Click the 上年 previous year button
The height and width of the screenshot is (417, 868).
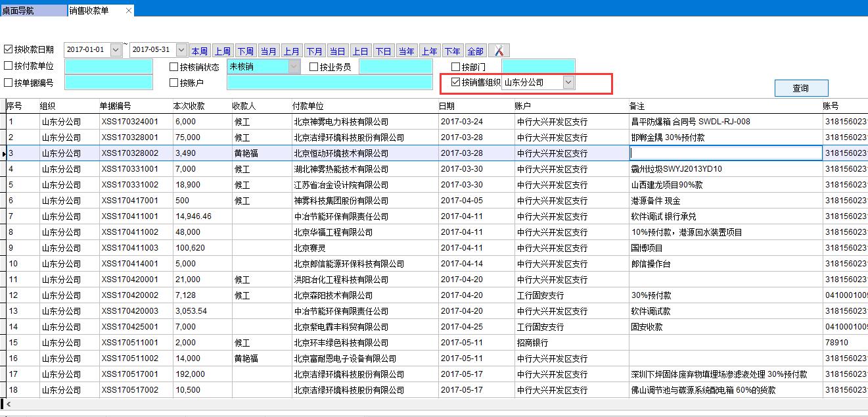pos(429,50)
